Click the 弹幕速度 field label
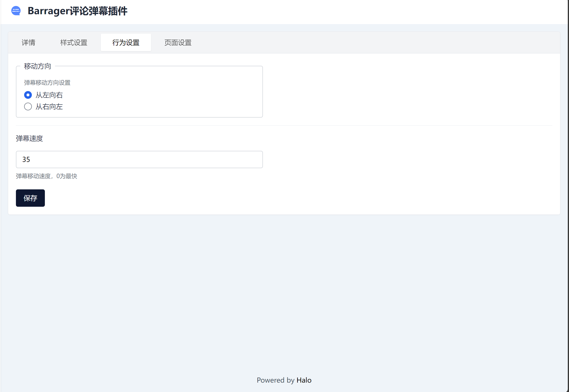The width and height of the screenshot is (569, 392). tap(29, 138)
